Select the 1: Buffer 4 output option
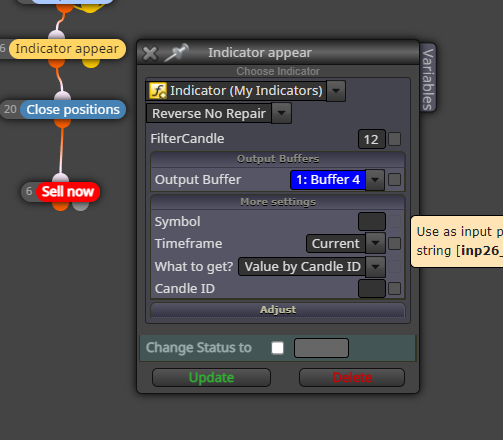 [x=328, y=180]
